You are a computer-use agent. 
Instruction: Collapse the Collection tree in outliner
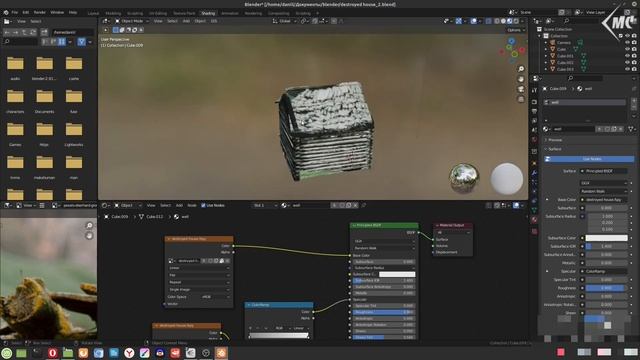(x=540, y=36)
